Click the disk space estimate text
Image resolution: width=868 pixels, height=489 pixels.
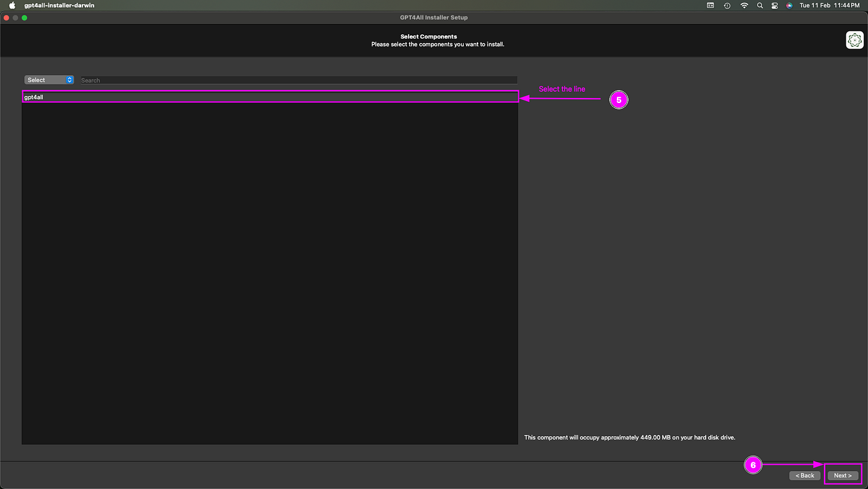point(629,437)
